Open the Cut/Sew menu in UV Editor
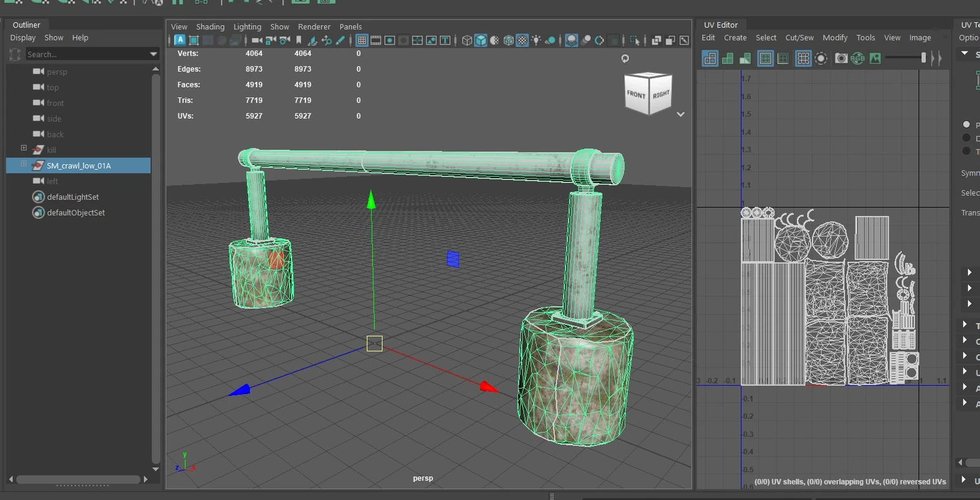 click(799, 38)
